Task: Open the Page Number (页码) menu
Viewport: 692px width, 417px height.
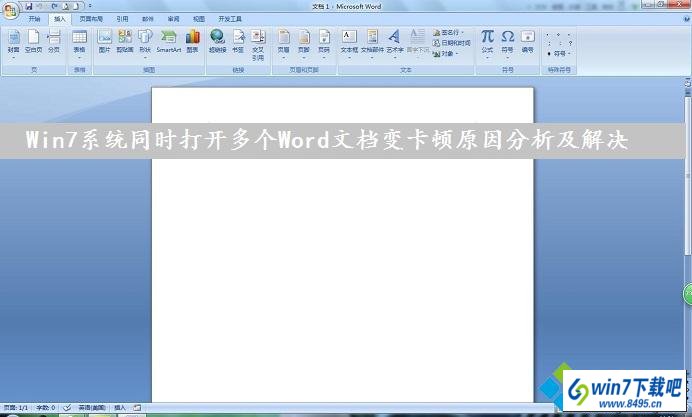Action: [x=324, y=44]
